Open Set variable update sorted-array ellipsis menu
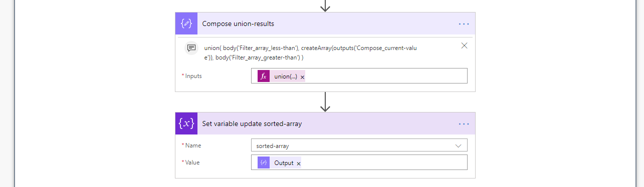 (464, 123)
